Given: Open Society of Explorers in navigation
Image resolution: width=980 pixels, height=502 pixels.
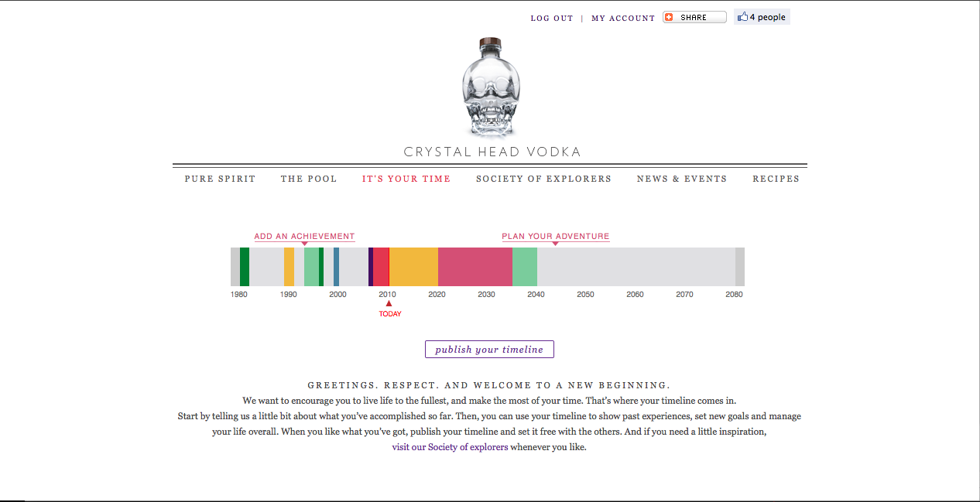Looking at the screenshot, I should 543,179.
